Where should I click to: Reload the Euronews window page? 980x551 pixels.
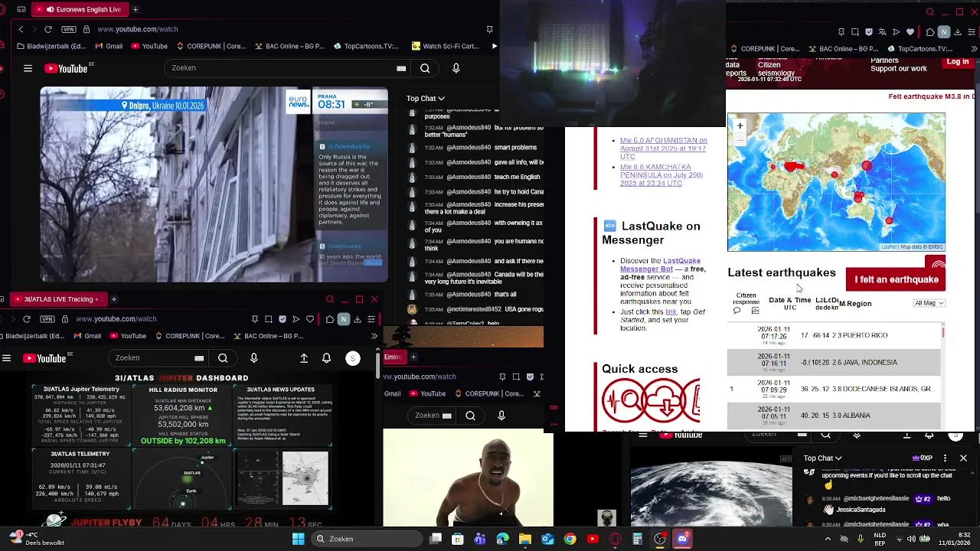coord(48,29)
